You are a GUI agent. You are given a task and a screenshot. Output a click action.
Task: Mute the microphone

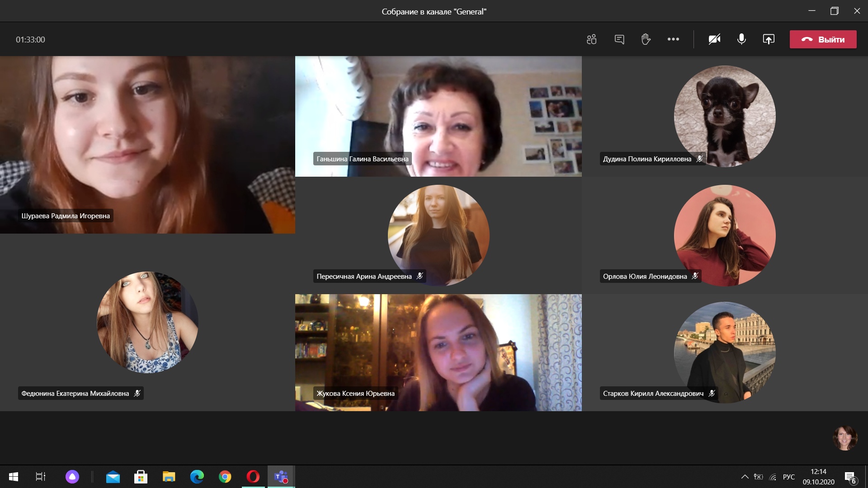tap(741, 39)
